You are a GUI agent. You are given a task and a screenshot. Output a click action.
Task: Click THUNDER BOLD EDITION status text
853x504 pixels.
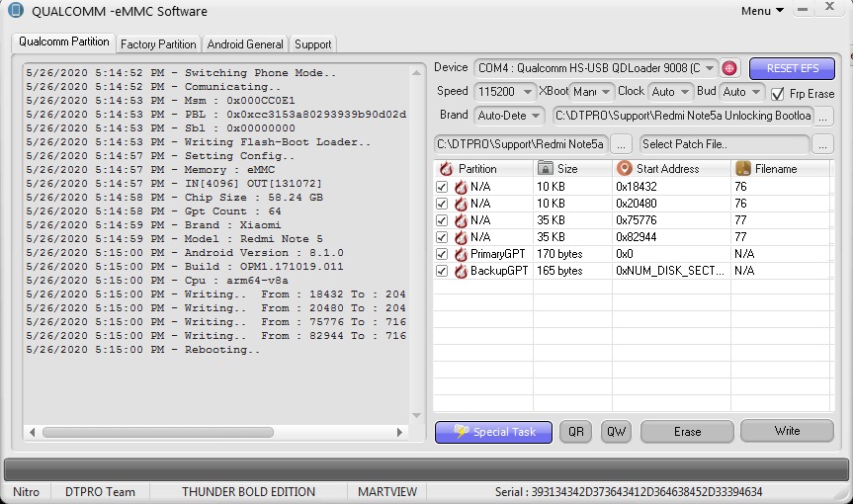point(248,492)
